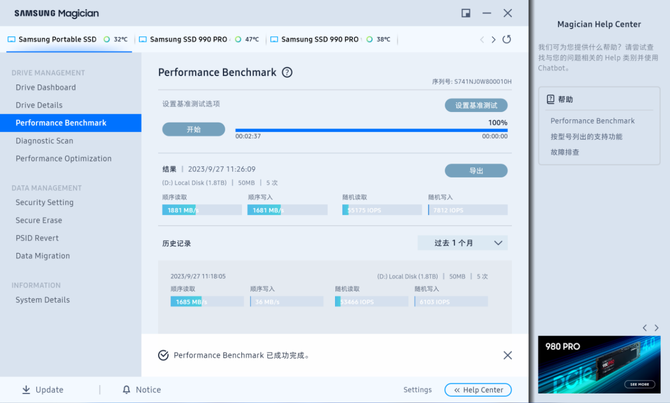Show next drives with the right arrow
The width and height of the screenshot is (670, 403).
coord(494,39)
